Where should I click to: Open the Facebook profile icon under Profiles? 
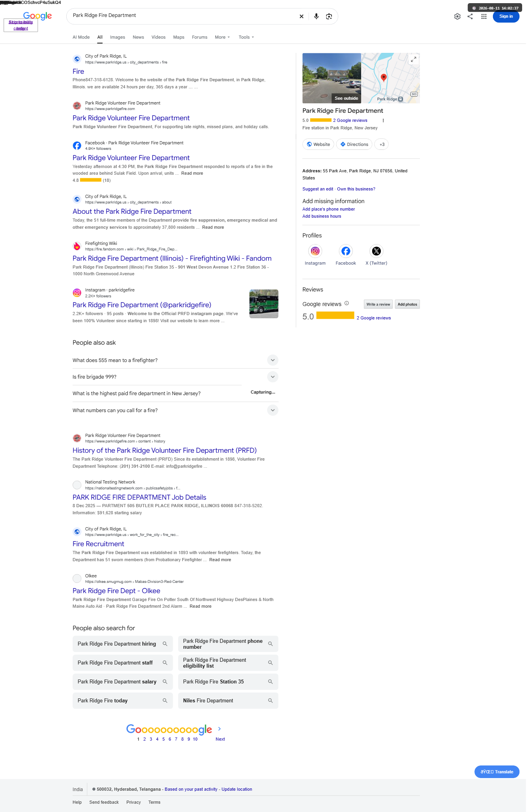[346, 251]
